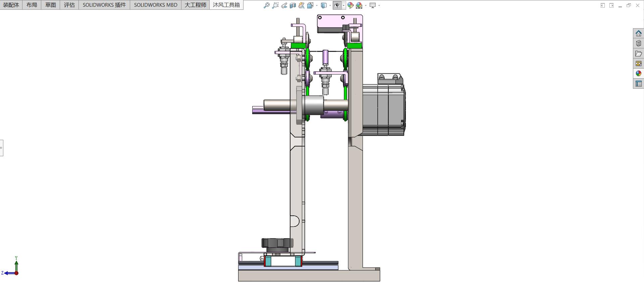Open the 评估 tab
This screenshot has width=644, height=296.
tap(69, 5)
